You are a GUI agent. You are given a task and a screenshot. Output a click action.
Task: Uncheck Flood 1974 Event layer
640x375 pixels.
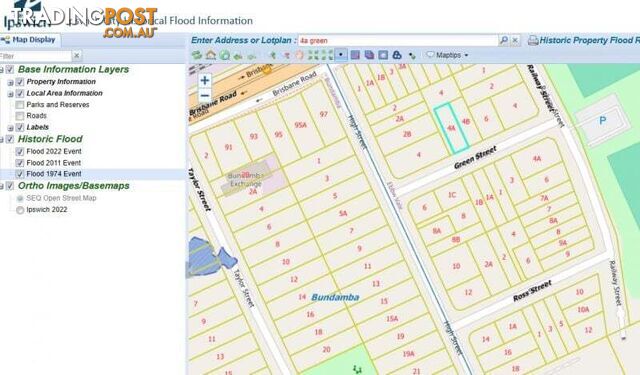[20, 174]
